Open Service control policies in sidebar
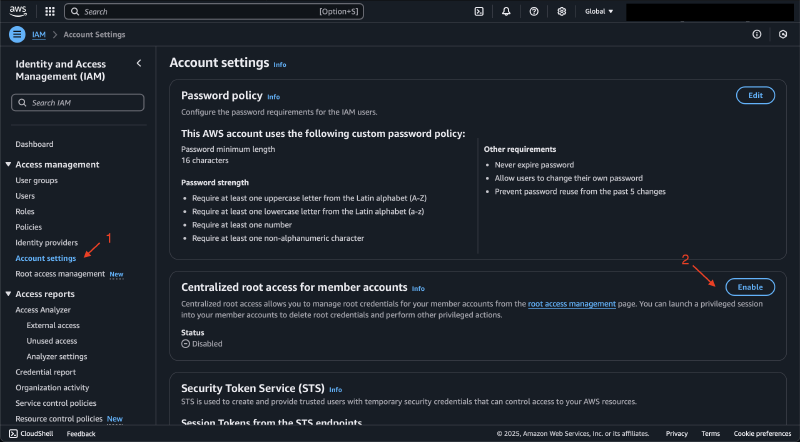The image size is (800, 442). [x=56, y=403]
